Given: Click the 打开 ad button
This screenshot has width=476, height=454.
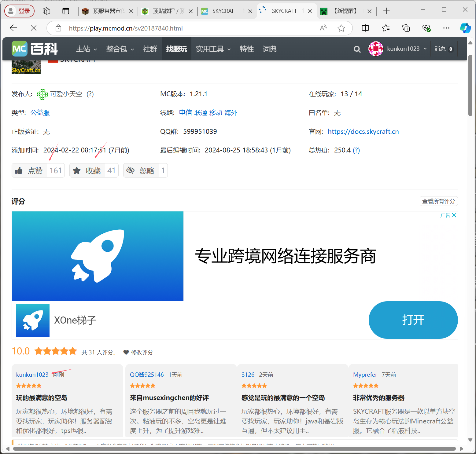Looking at the screenshot, I should (413, 320).
